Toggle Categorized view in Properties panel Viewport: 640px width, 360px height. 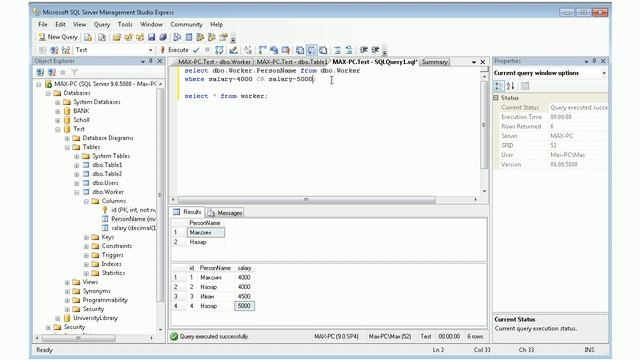click(499, 86)
